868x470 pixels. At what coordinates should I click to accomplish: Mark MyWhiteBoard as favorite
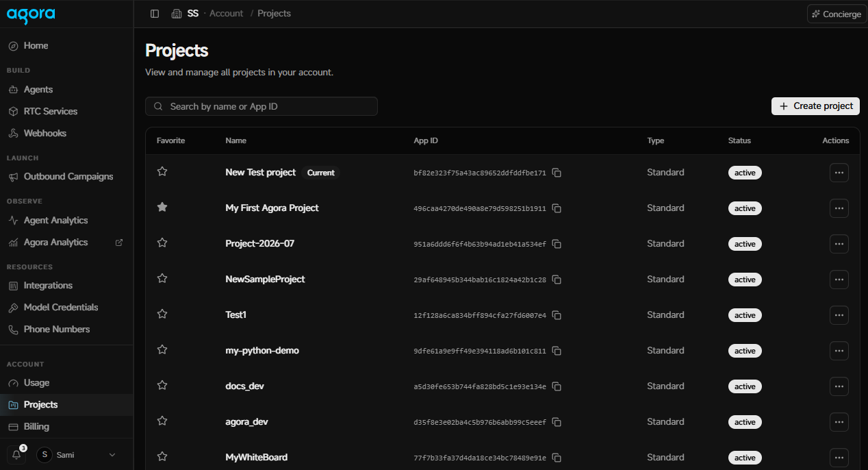[x=162, y=456]
